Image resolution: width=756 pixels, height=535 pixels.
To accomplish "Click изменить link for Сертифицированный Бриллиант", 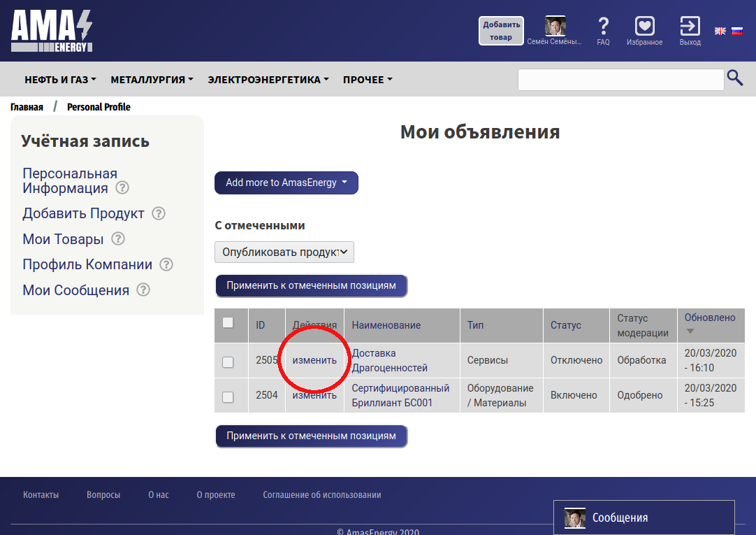I will [x=314, y=395].
